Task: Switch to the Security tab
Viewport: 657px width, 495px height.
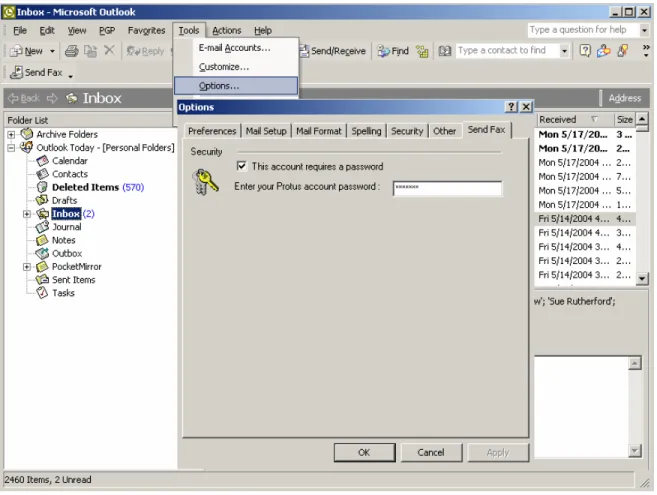Action: click(407, 131)
